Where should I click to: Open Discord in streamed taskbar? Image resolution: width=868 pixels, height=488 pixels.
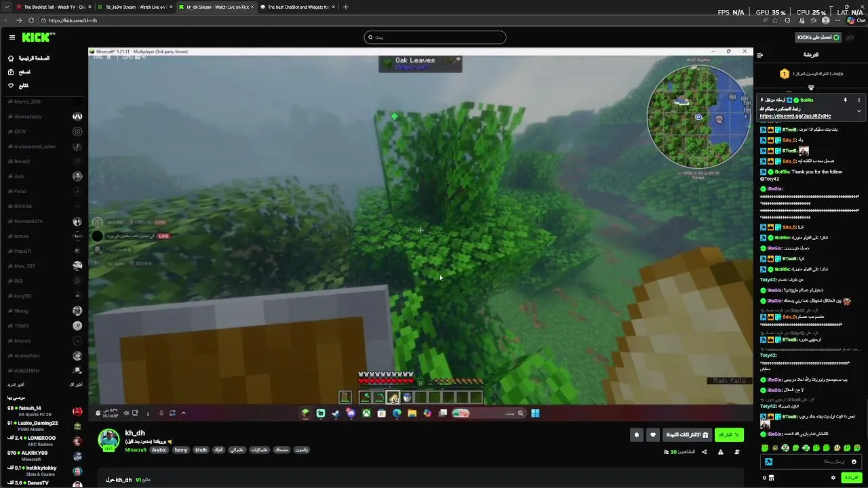pos(351,413)
